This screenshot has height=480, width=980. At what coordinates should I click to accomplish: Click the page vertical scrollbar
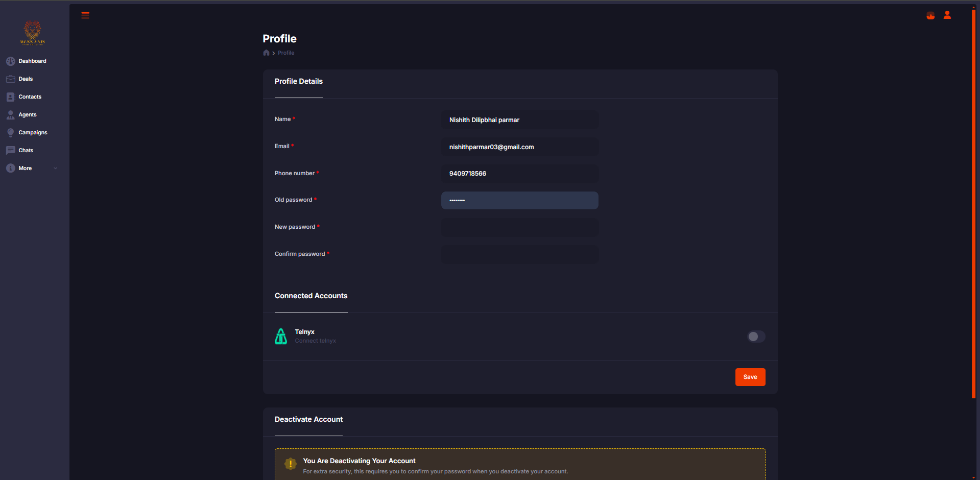point(973,204)
